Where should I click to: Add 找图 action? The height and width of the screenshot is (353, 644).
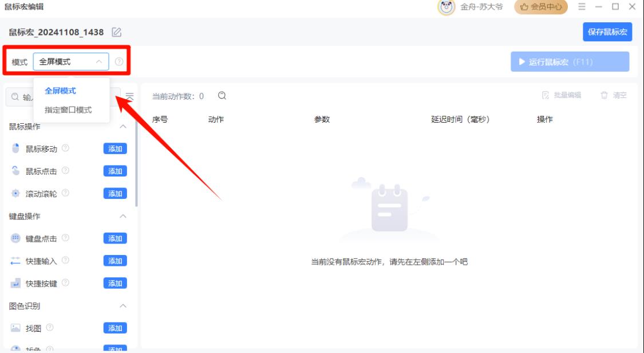115,328
